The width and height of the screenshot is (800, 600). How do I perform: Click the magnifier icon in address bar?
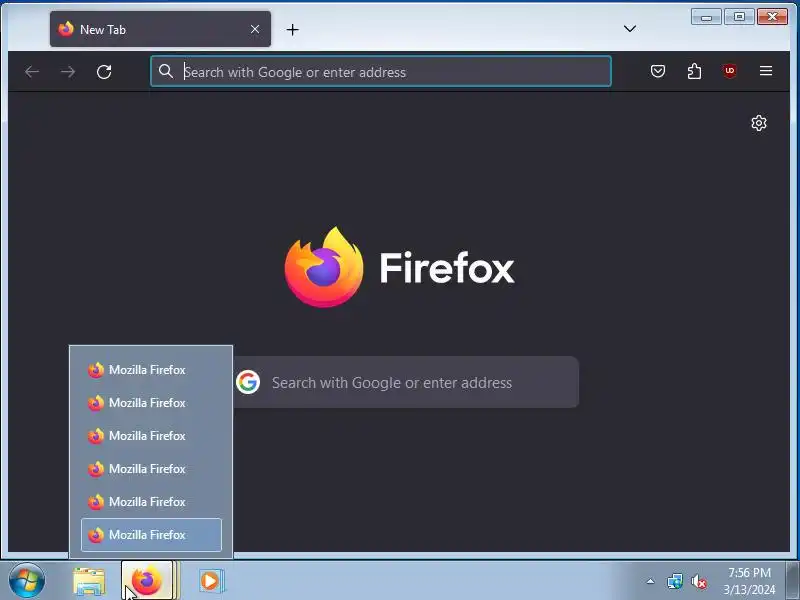point(165,71)
